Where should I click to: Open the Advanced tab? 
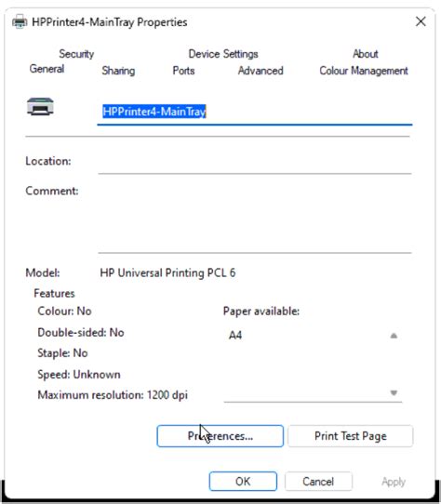261,71
